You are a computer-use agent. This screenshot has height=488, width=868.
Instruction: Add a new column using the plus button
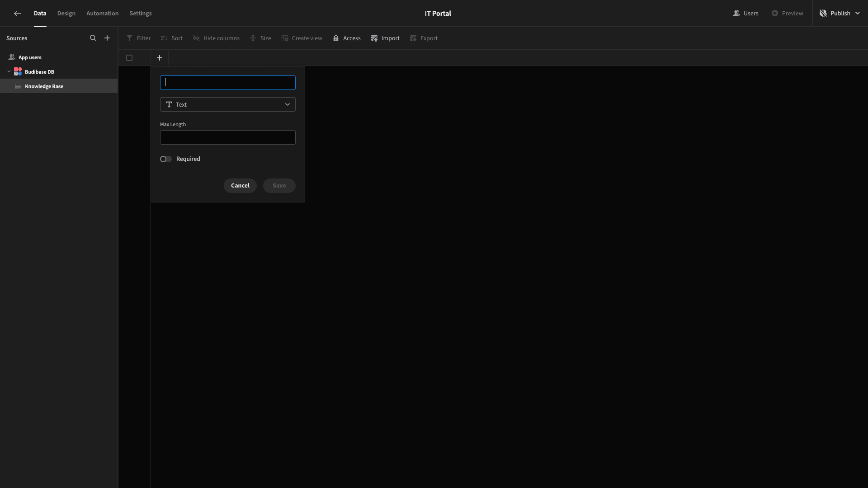pyautogui.click(x=160, y=58)
